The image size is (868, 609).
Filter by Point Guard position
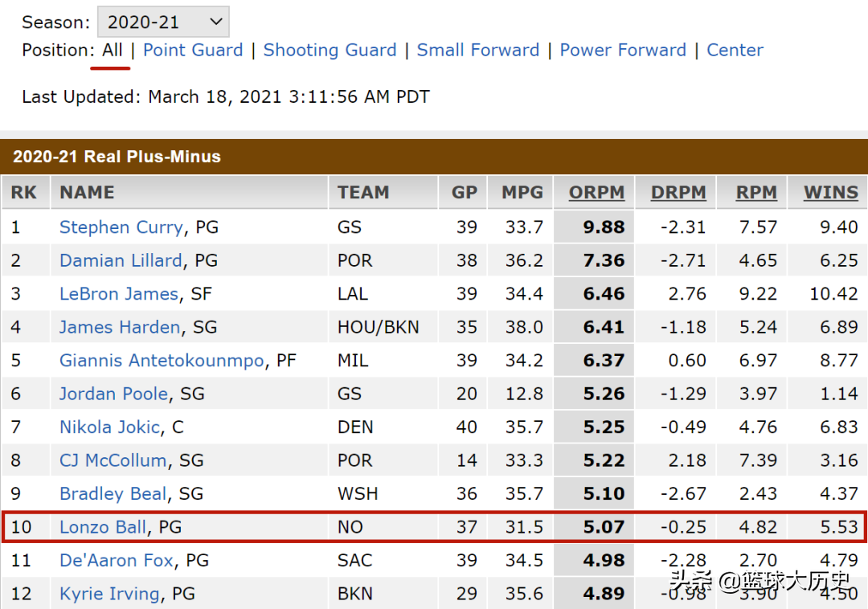click(193, 50)
